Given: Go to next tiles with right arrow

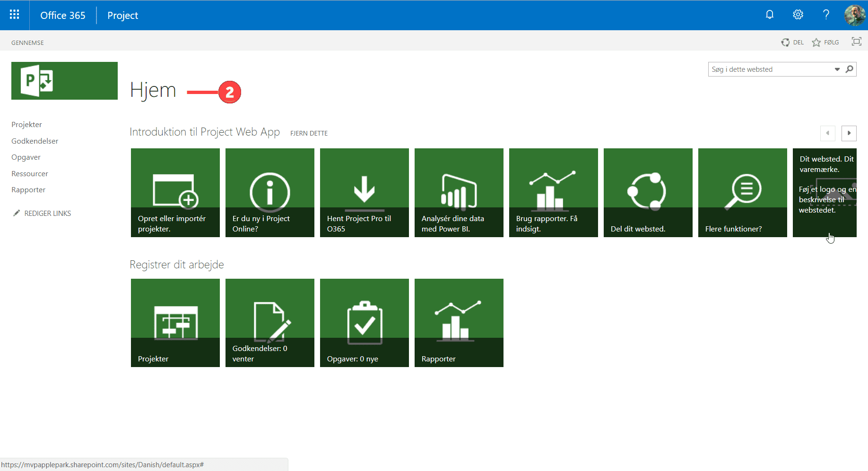Looking at the screenshot, I should click(x=849, y=133).
